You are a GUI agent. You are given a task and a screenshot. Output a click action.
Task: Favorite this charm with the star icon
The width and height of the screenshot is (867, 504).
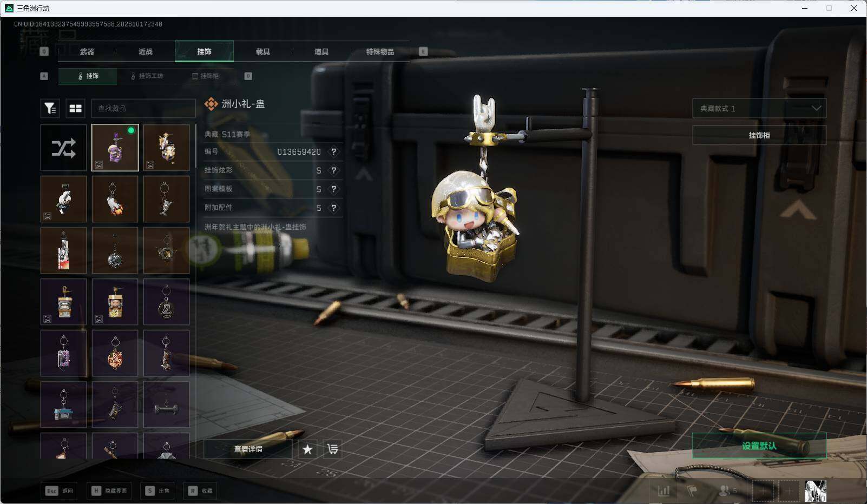[307, 449]
